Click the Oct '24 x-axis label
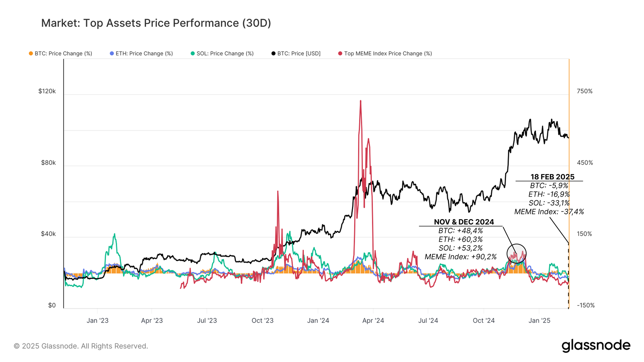The width and height of the screenshot is (644, 362). point(484,320)
